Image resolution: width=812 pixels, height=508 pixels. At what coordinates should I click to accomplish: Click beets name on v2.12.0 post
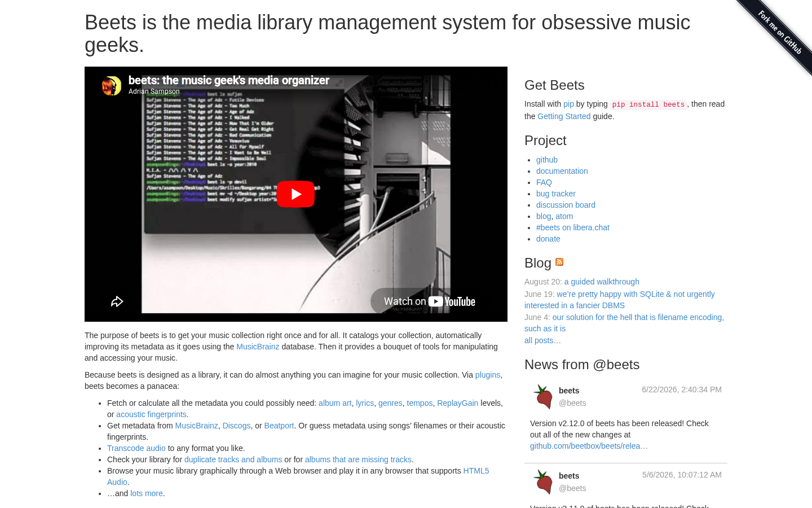(569, 391)
